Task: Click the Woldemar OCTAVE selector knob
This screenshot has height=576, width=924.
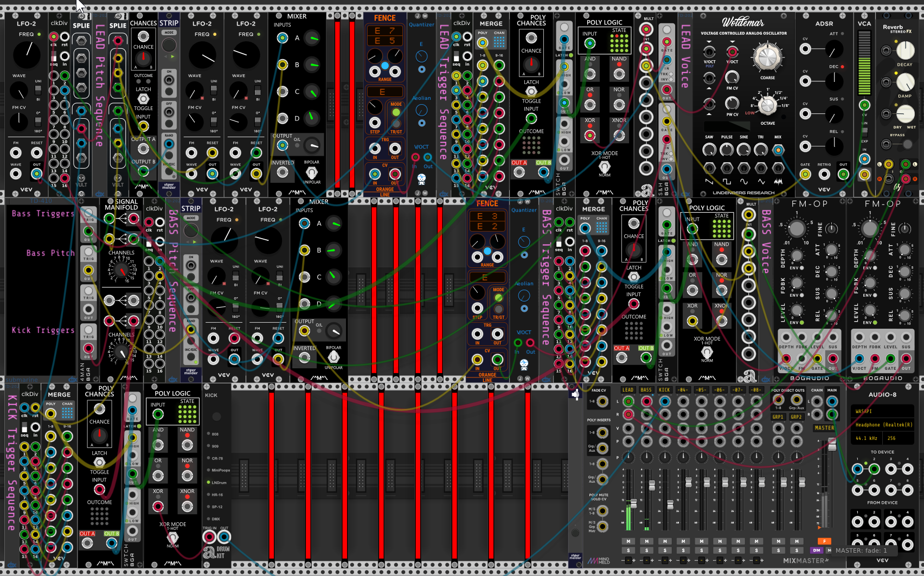Action: point(767,105)
